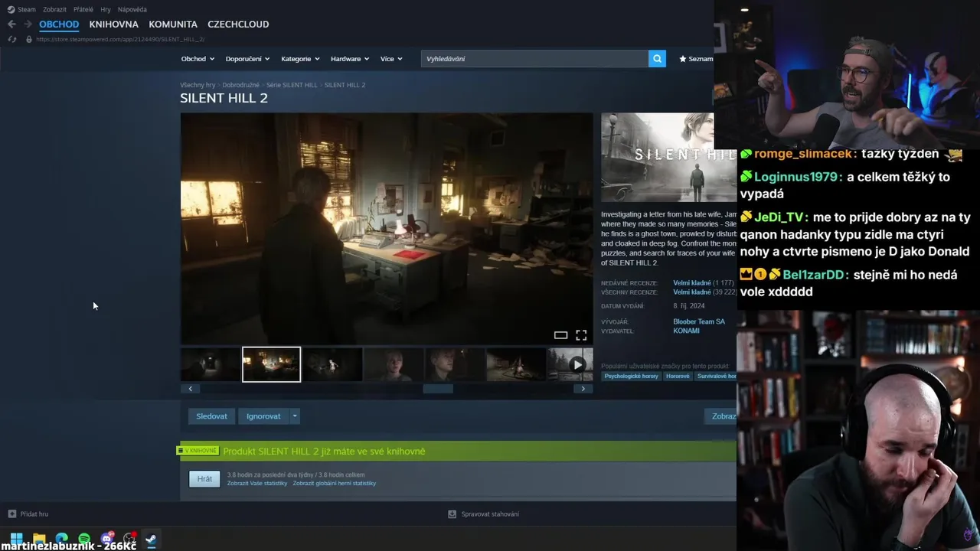Screen dimensions: 980x551
Task: Open the 'Hardware' dropdown menu
Action: click(x=350, y=59)
